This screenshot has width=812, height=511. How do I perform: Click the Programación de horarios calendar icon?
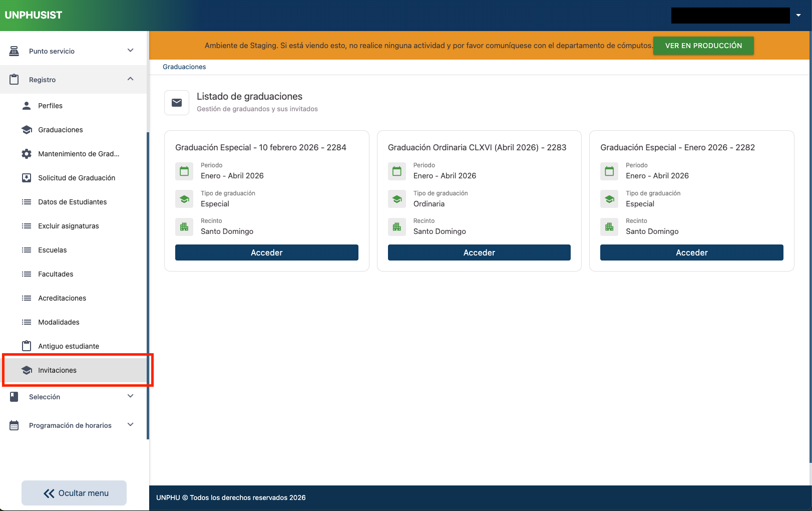[x=14, y=425]
